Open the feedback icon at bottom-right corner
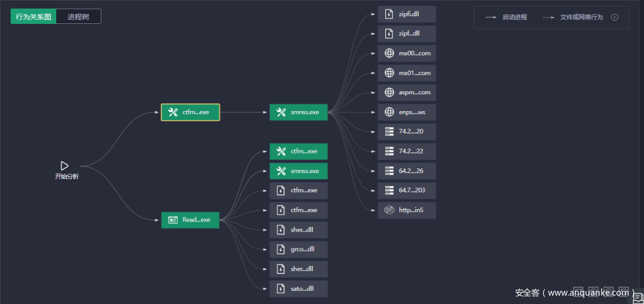The height and width of the screenshot is (304, 644). coord(638,296)
